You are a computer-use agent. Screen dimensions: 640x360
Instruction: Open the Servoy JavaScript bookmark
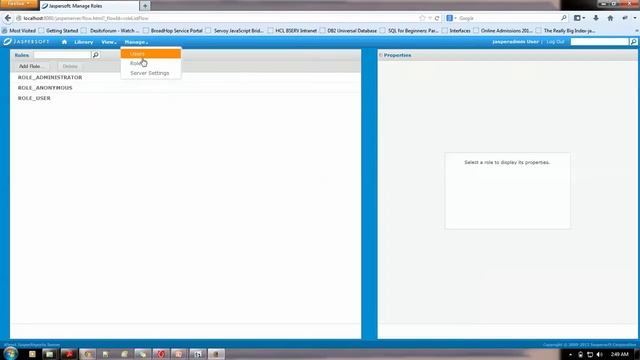235,31
